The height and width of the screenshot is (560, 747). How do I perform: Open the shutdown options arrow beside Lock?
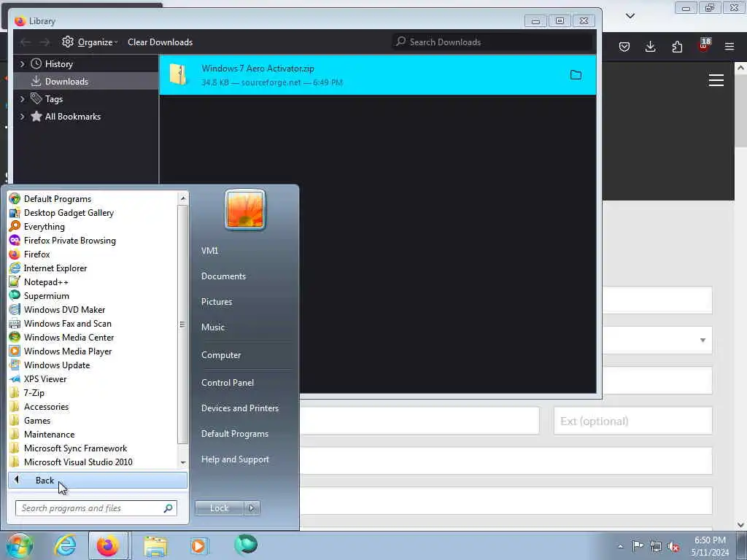252,508
